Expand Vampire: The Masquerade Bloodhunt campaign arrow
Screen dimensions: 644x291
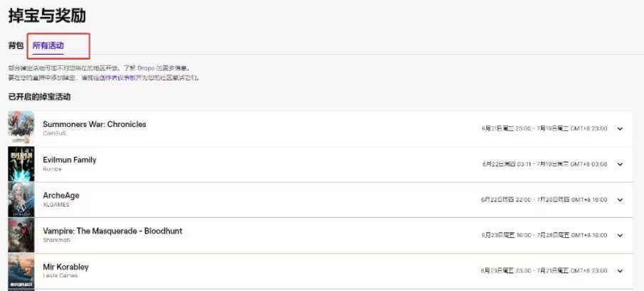point(620,236)
